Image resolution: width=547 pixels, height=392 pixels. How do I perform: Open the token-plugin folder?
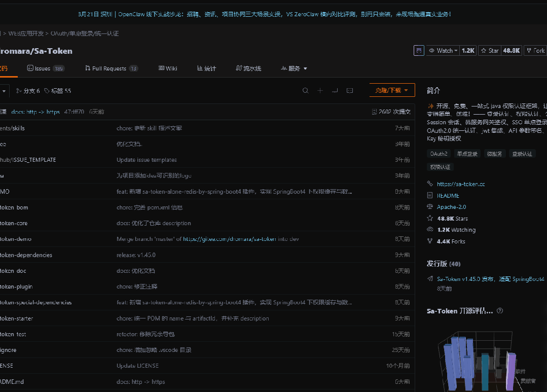(x=16, y=287)
